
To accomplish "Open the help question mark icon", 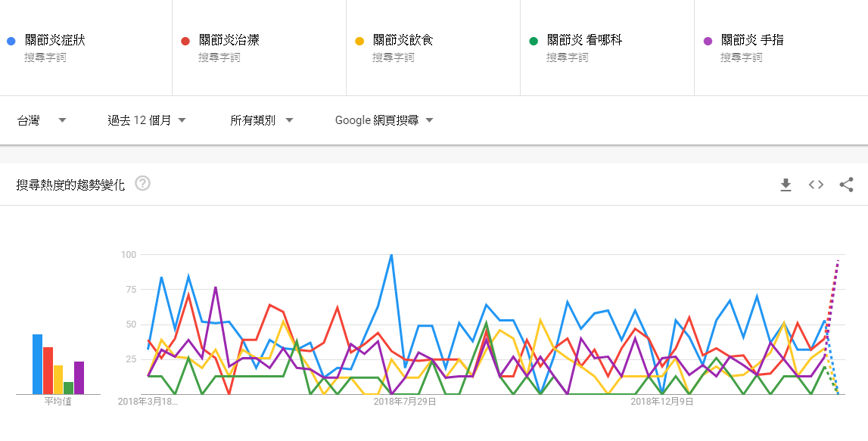I will (x=143, y=183).
